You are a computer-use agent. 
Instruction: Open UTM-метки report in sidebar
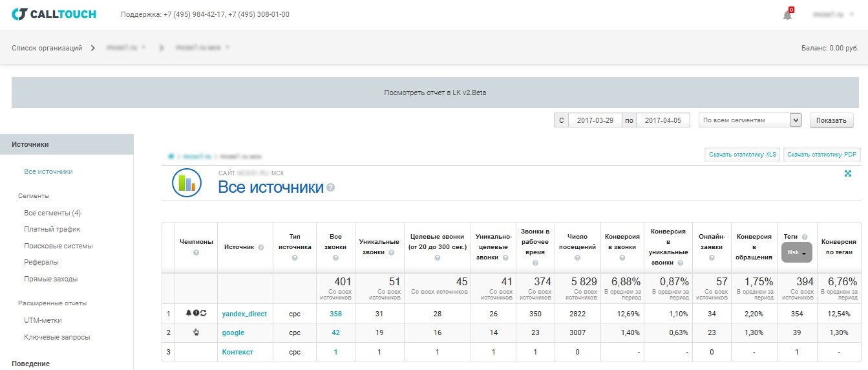pos(43,320)
